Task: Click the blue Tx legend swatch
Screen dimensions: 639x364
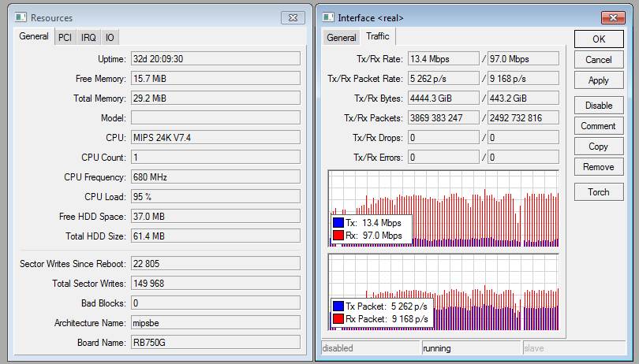Action: point(338,223)
